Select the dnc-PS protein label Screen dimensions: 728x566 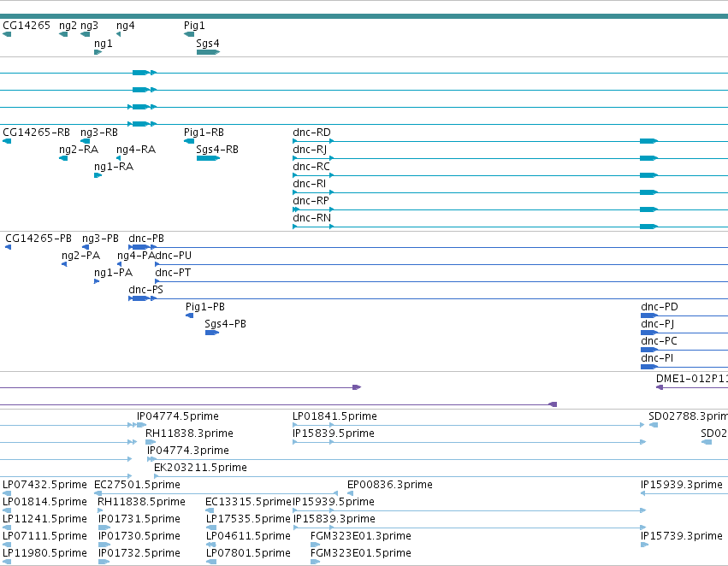[x=145, y=290]
